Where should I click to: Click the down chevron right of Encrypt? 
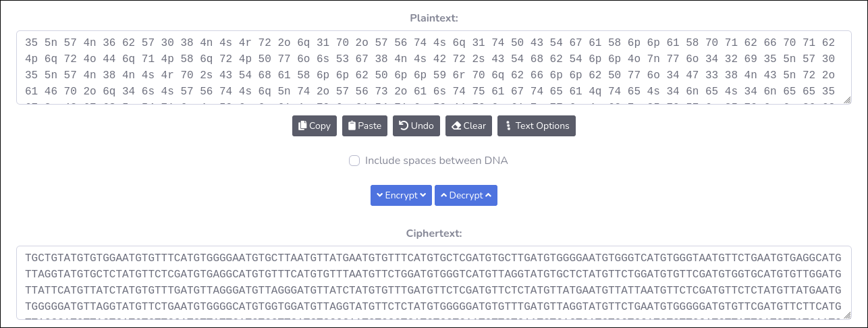coord(423,195)
